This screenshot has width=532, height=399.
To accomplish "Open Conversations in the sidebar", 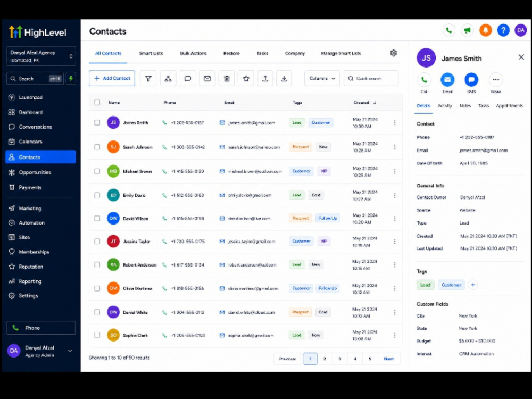I will click(41, 127).
